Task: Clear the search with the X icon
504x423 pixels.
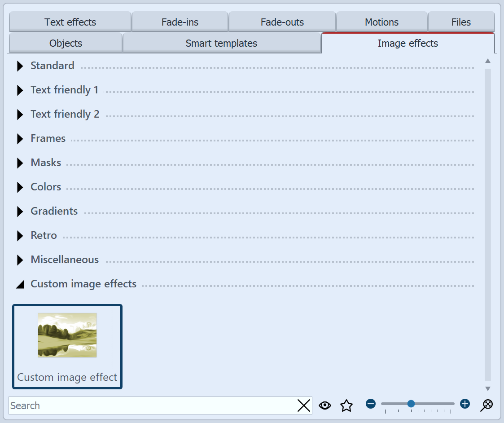Action: pos(304,405)
